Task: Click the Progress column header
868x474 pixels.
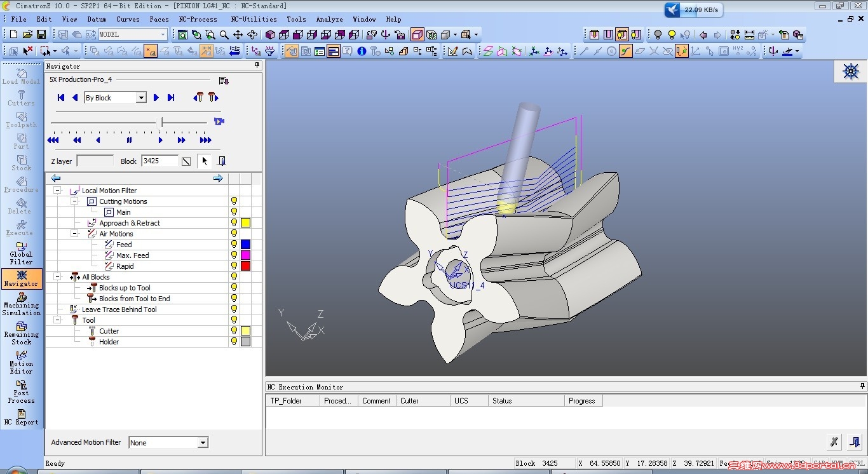Action: 583,401
